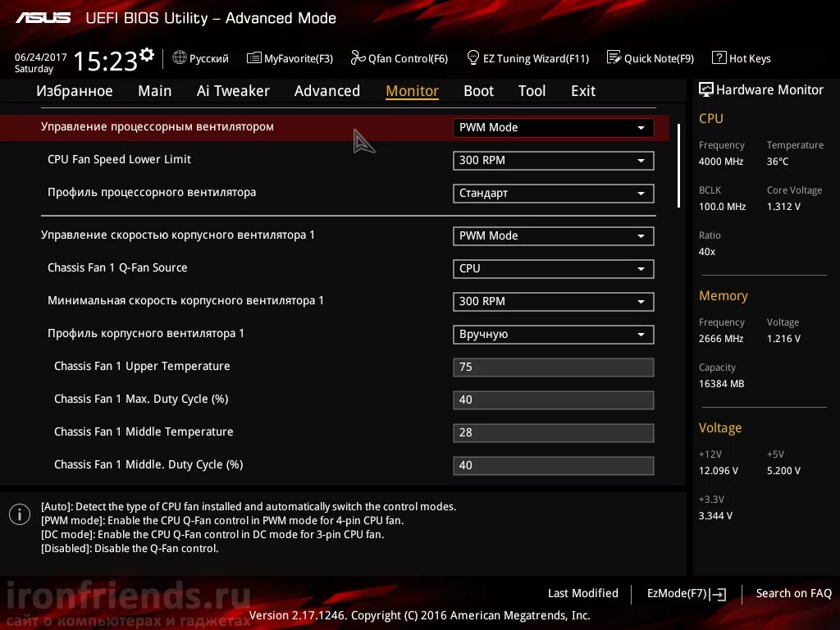Click the globe language icon
This screenshot has width=840, height=630.
click(180, 57)
